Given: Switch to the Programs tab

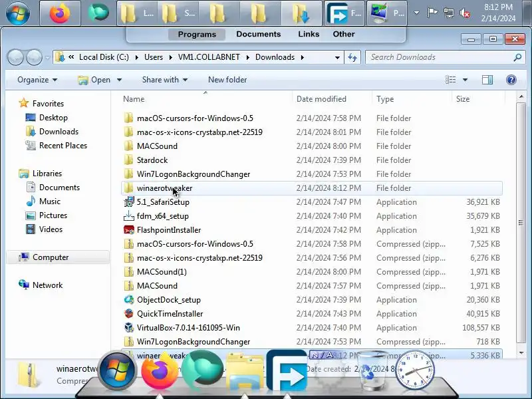Looking at the screenshot, I should pos(197,35).
